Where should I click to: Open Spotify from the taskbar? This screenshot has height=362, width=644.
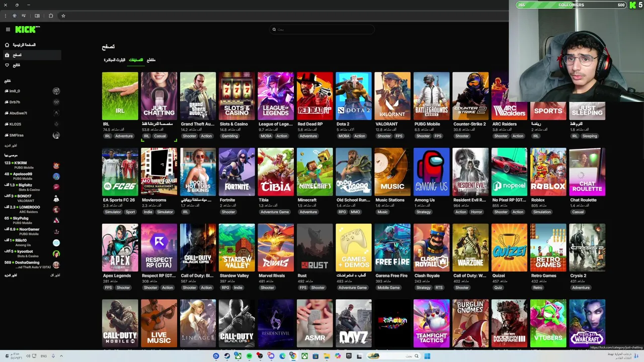pos(249,356)
